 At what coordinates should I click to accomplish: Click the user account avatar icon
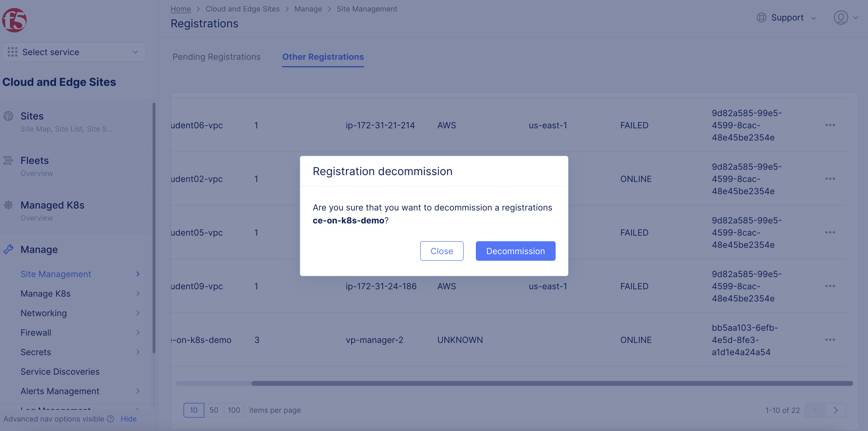tap(841, 18)
